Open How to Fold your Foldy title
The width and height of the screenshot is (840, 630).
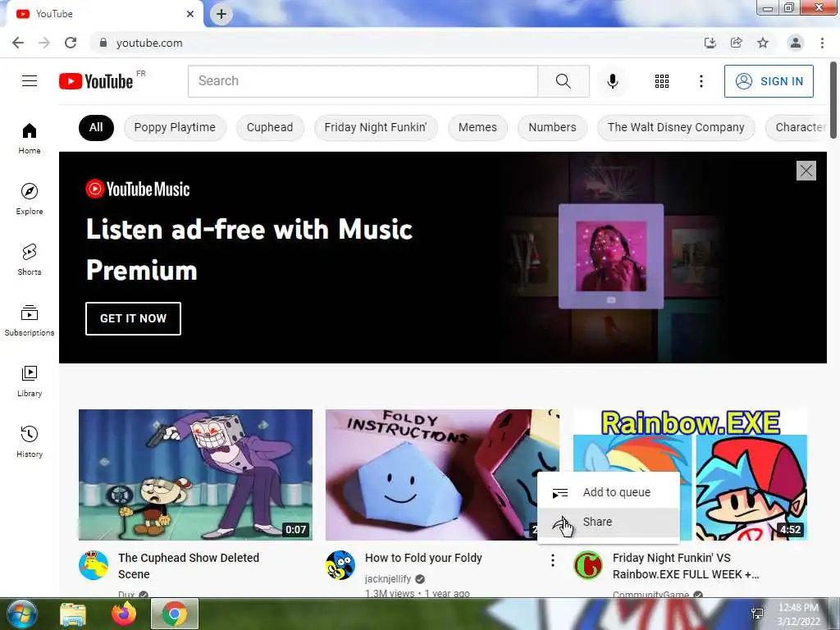(x=423, y=558)
